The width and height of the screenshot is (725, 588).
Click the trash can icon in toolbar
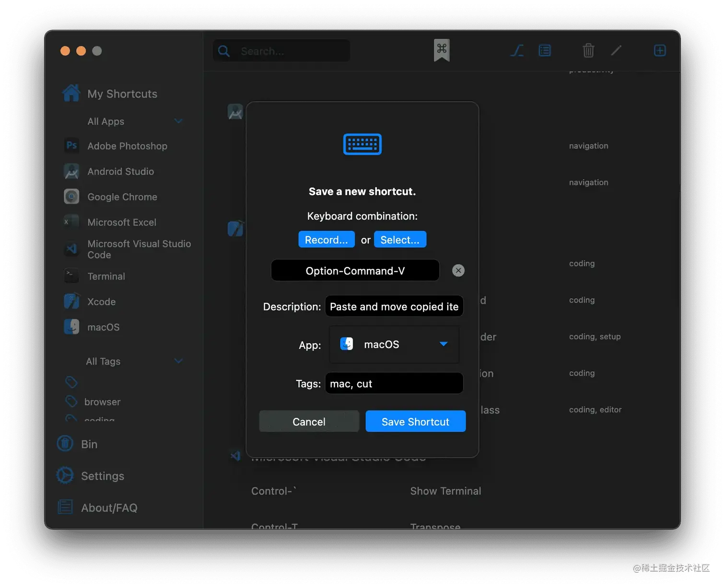588,50
